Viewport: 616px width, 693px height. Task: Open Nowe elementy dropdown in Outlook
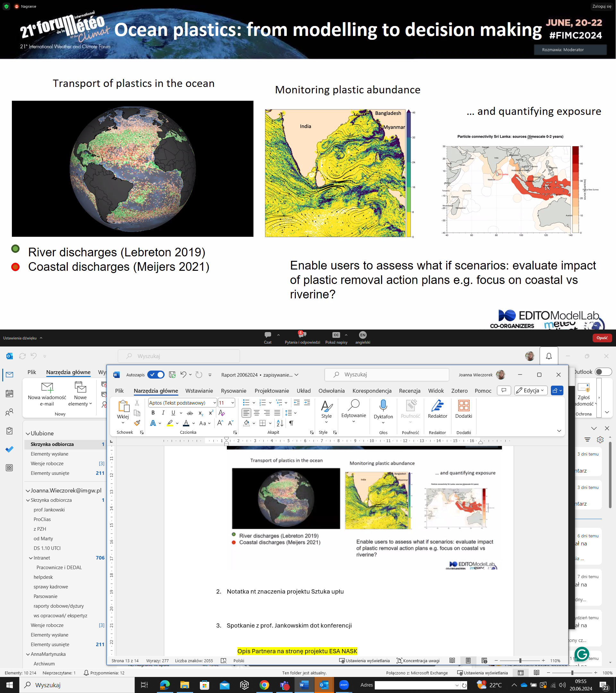(x=80, y=394)
